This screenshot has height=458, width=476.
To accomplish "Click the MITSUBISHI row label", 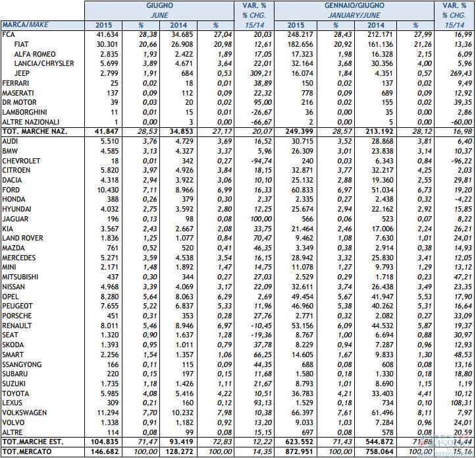I will coord(20,277).
